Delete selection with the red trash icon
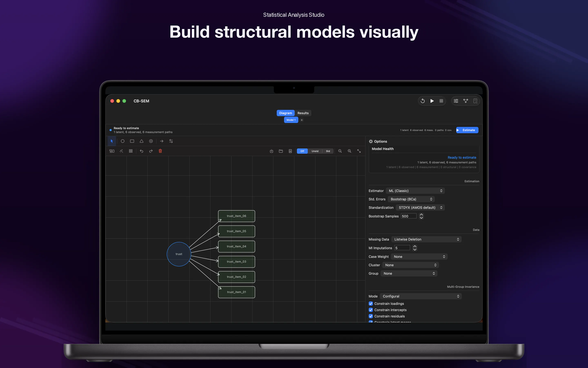 click(160, 151)
